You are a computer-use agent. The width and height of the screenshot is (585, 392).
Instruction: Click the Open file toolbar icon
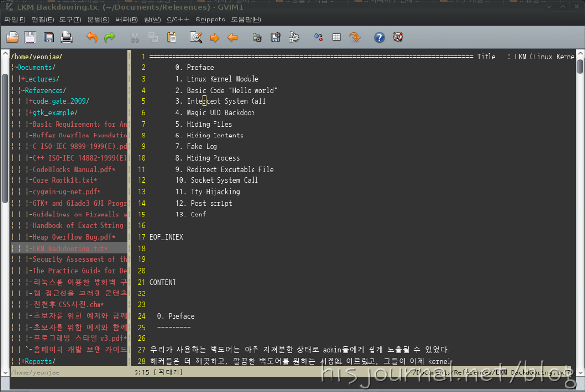coord(13,37)
